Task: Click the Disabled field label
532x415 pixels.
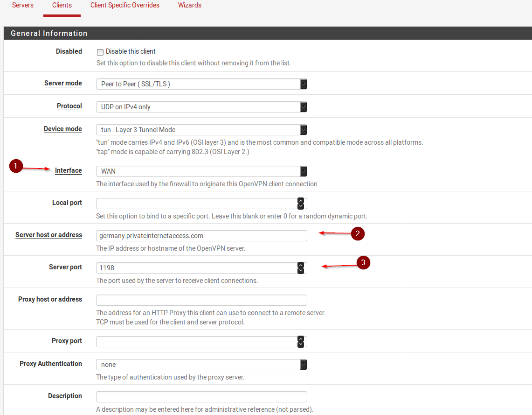Action: 69,51
